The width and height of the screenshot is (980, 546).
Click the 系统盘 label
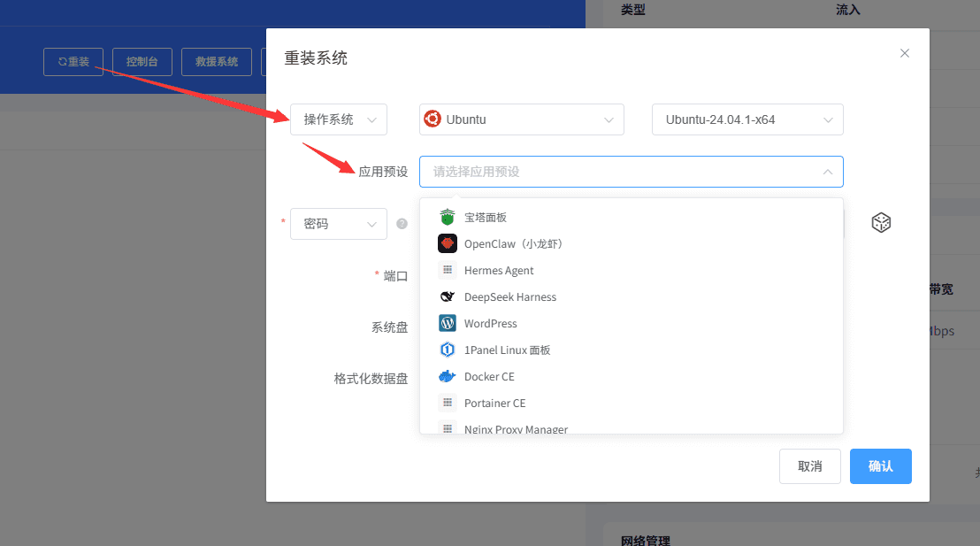[x=389, y=327]
